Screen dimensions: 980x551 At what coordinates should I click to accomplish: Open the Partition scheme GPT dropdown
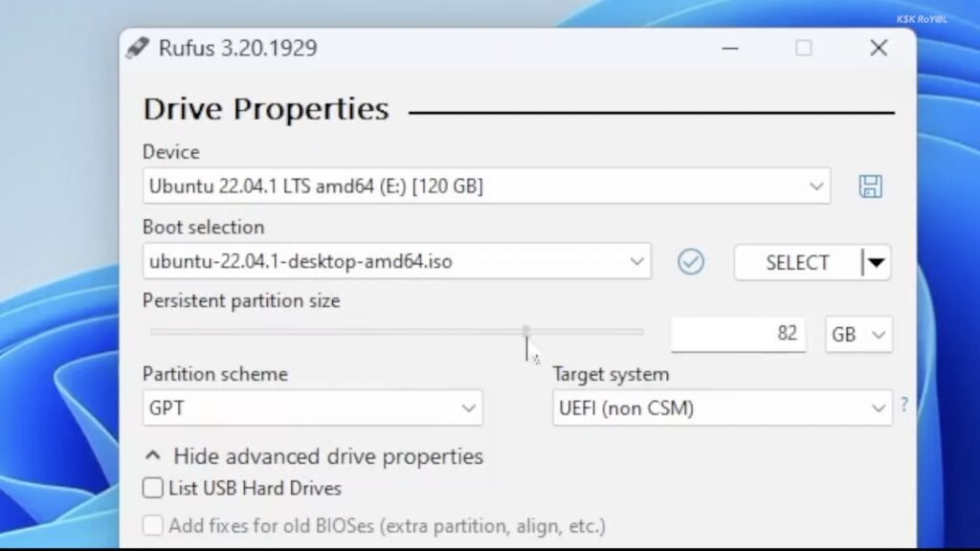[x=312, y=408]
